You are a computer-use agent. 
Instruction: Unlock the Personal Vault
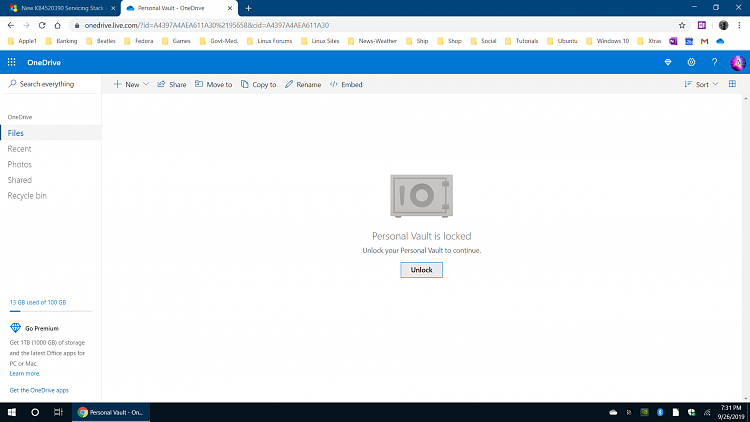coord(421,270)
